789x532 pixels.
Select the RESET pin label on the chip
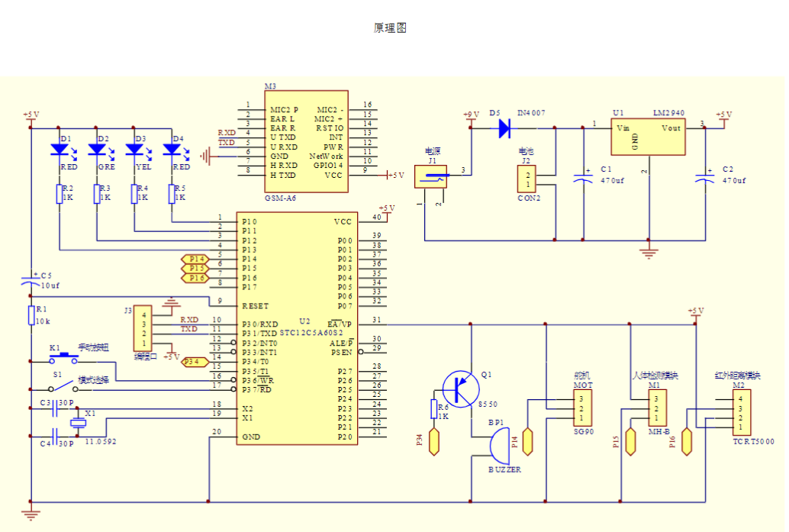click(x=255, y=306)
